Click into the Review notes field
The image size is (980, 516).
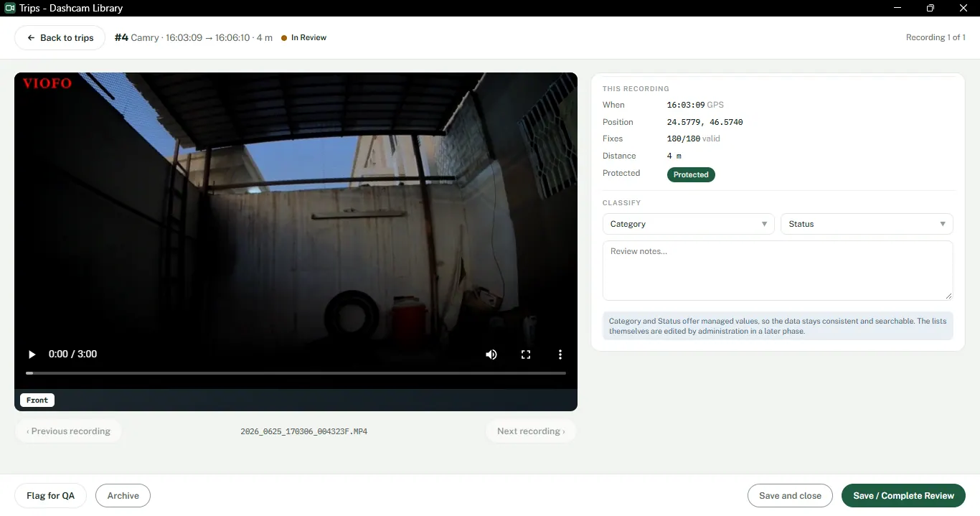click(778, 271)
